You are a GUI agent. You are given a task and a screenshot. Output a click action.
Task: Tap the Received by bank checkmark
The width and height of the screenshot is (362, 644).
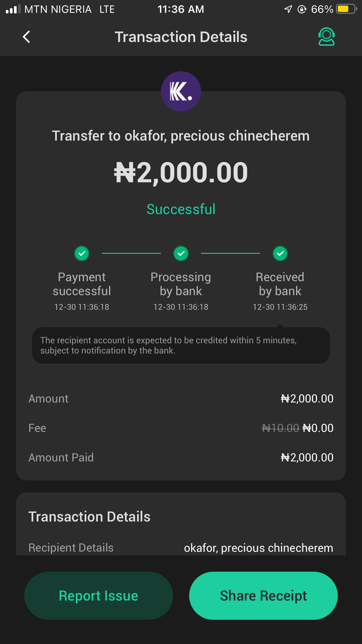[280, 253]
